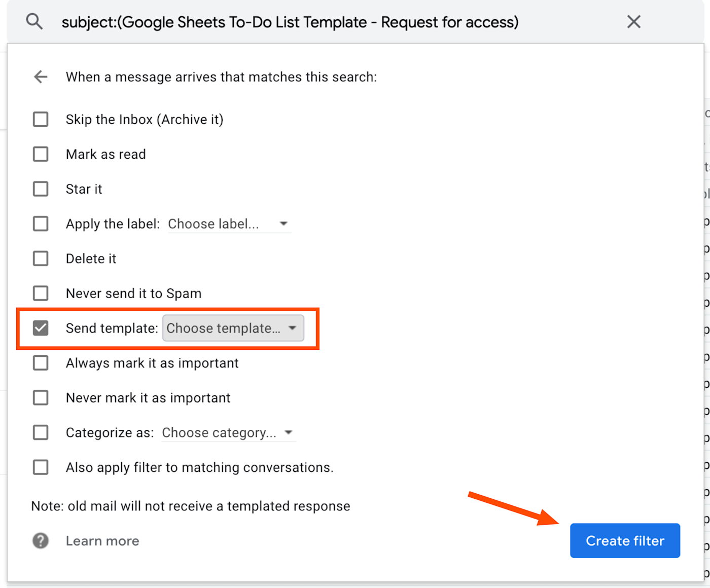710x588 pixels.
Task: Go back using the left arrow icon
Action: tap(41, 77)
